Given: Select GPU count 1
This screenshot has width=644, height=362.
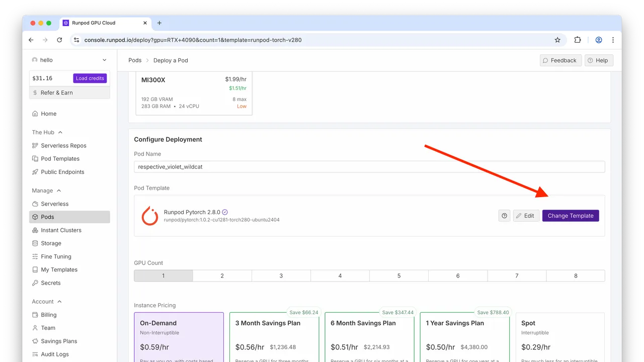Looking at the screenshot, I should point(164,276).
